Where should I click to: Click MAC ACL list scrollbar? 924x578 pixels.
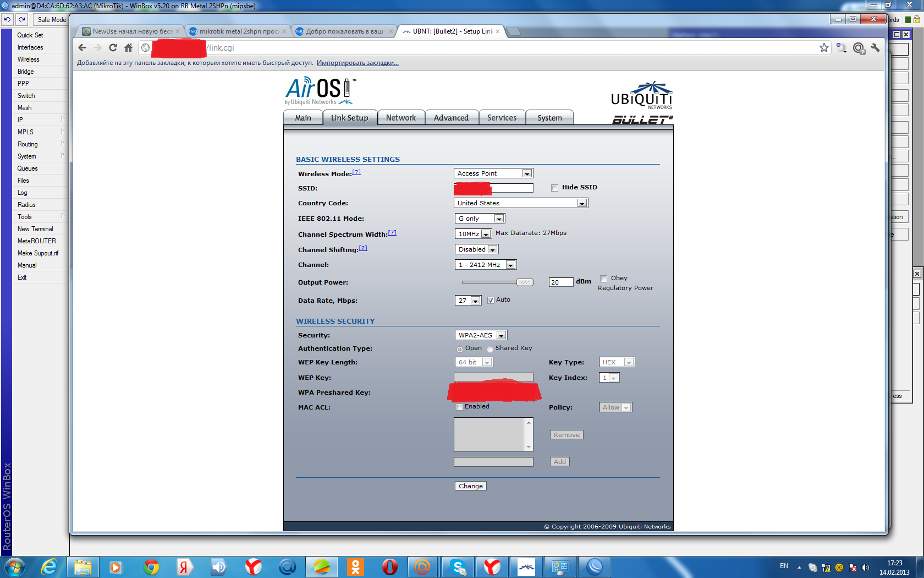(529, 434)
